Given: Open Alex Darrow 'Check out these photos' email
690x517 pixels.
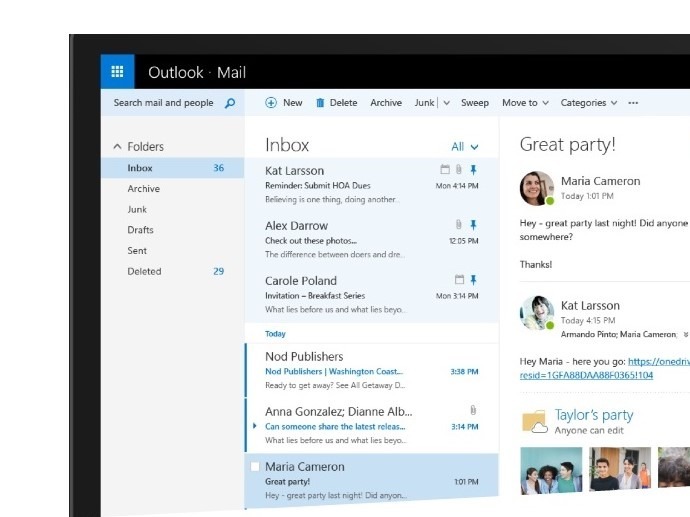Looking at the screenshot, I should [x=372, y=240].
